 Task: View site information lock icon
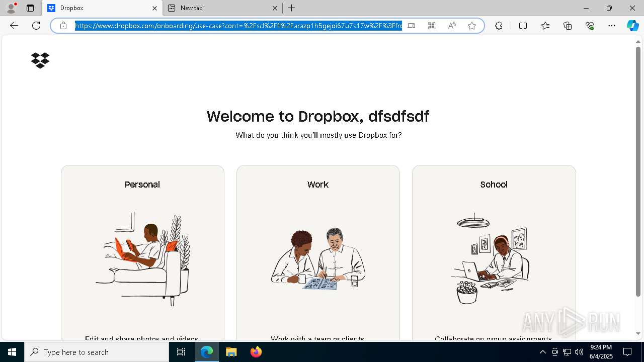click(x=63, y=26)
